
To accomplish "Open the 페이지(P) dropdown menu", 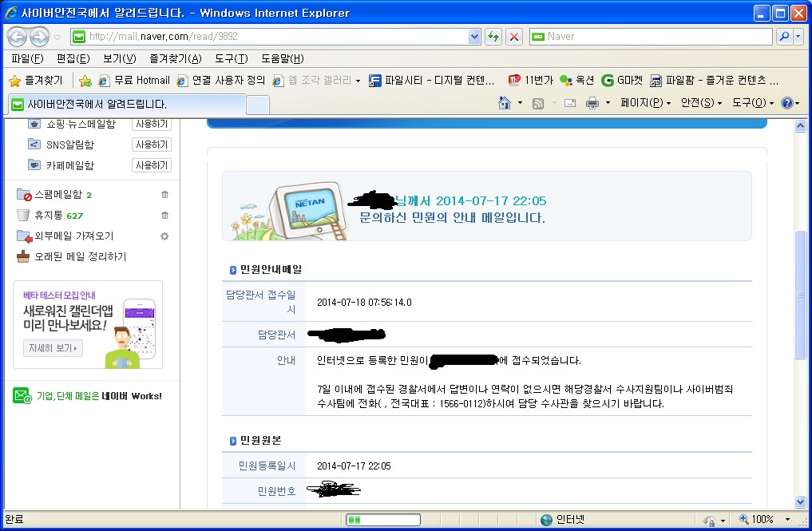I will click(x=646, y=103).
